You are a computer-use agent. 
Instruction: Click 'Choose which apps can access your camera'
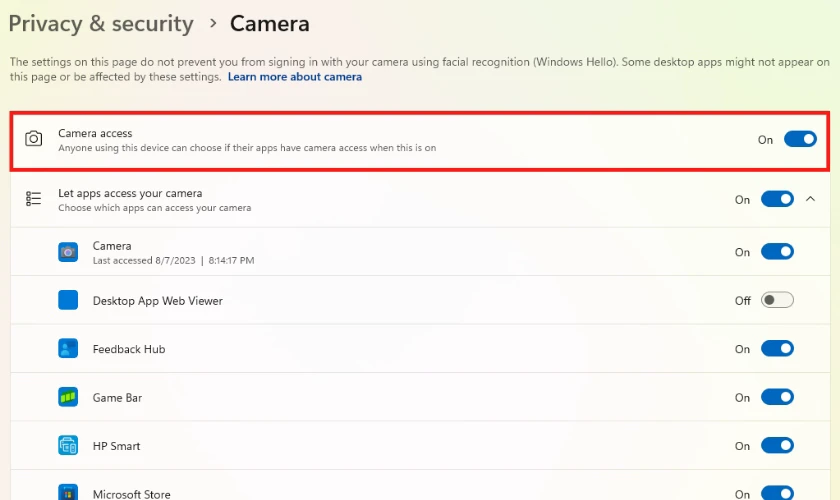tap(154, 207)
